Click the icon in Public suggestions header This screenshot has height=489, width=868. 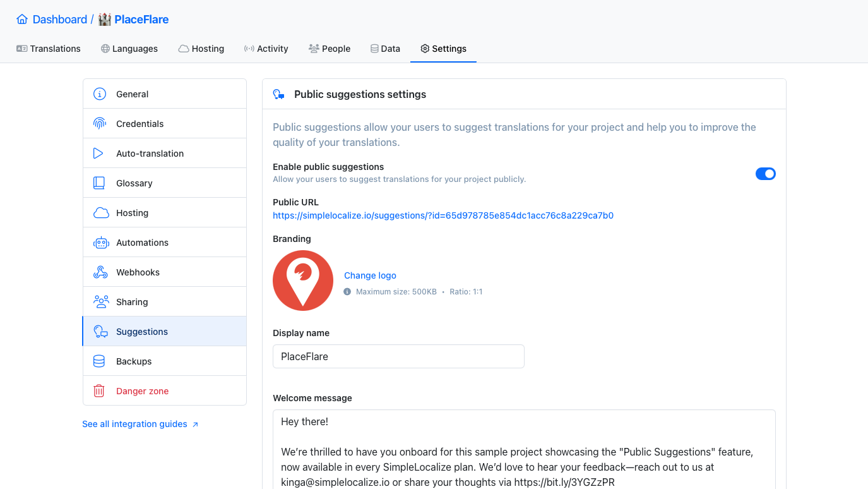click(278, 94)
